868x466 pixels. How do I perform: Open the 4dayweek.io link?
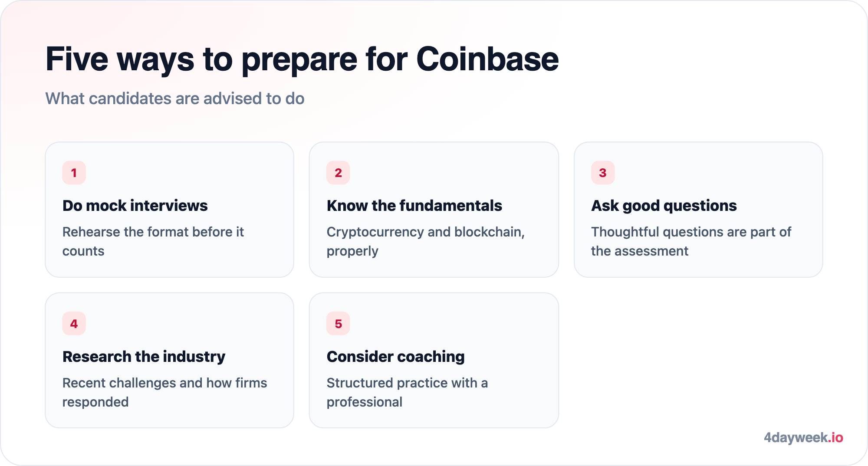[x=803, y=437]
